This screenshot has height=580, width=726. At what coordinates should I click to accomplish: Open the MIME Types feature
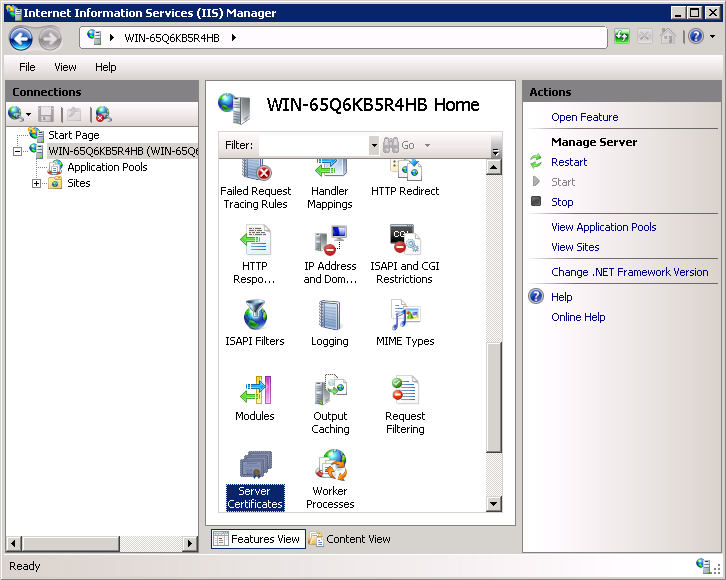pyautogui.click(x=405, y=323)
